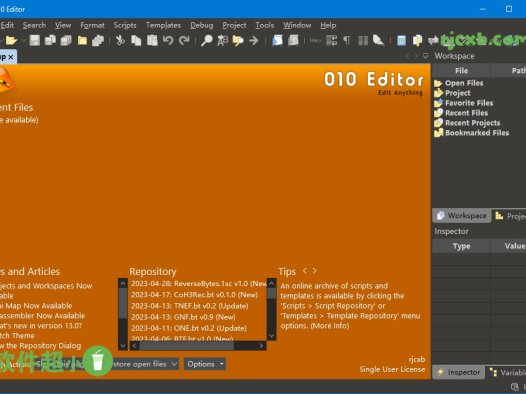
Task: Show the previous tip with left arrow
Action: 305,270
